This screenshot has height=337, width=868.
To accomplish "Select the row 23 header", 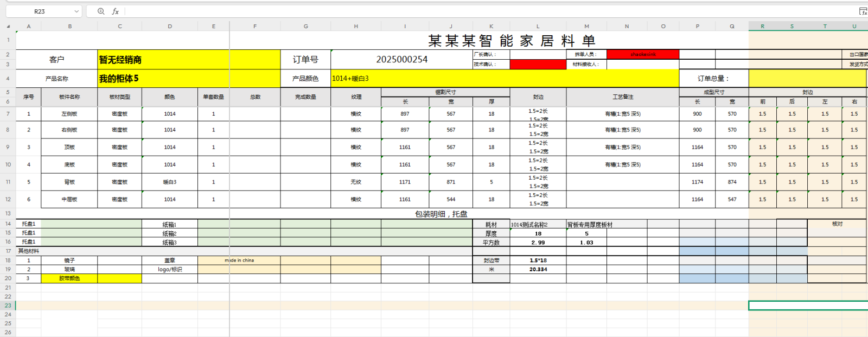I will point(8,306).
